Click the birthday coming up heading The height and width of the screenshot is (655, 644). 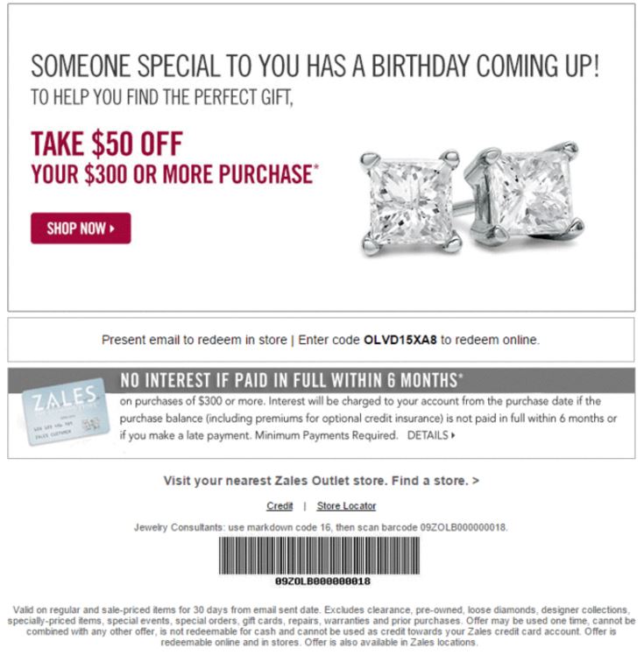click(x=315, y=66)
